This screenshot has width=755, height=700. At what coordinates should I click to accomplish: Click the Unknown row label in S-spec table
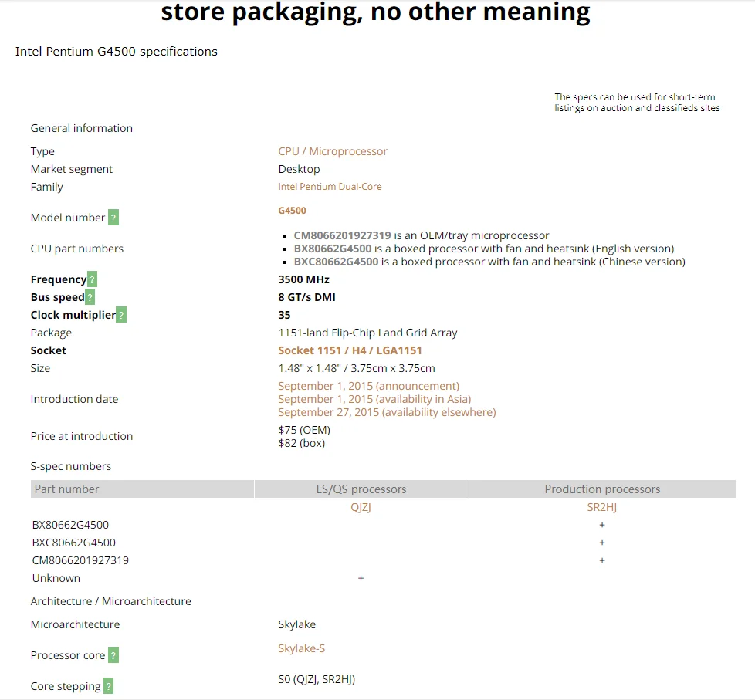tap(56, 578)
